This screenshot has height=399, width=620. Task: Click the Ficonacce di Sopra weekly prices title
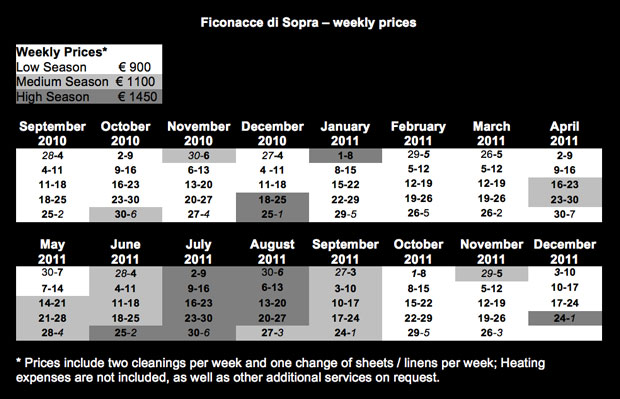coord(308,23)
